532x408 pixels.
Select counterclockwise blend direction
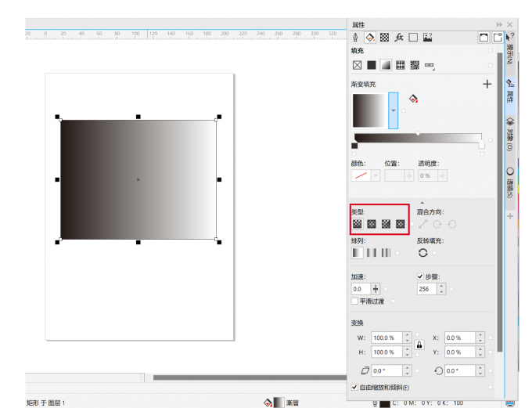(x=452, y=224)
